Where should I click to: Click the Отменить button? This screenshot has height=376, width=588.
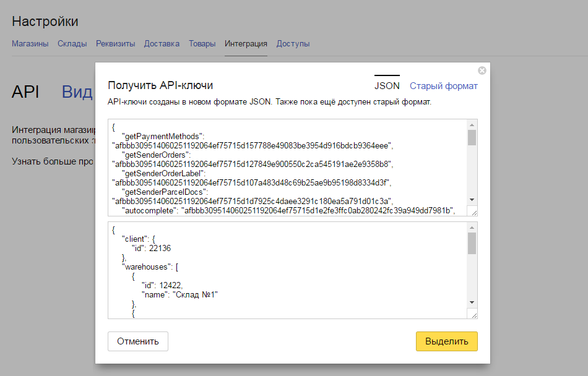[x=138, y=341]
